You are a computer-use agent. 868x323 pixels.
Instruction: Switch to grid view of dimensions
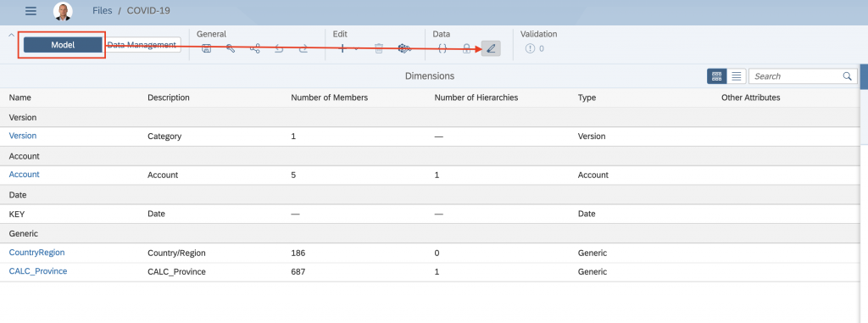[717, 76]
